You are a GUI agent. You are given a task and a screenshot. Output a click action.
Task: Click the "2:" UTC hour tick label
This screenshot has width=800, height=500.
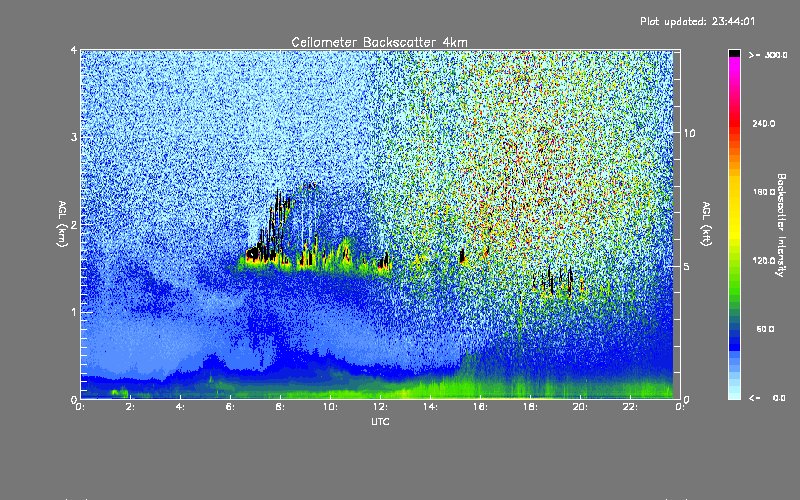point(130,407)
